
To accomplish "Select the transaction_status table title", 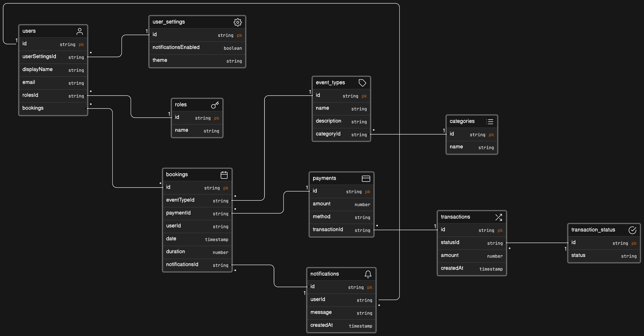I will (x=593, y=230).
